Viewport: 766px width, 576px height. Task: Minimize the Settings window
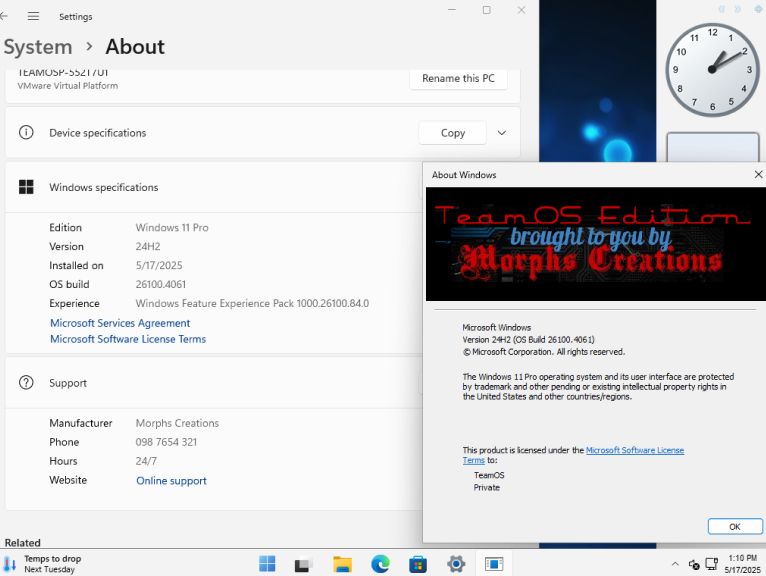(x=452, y=10)
